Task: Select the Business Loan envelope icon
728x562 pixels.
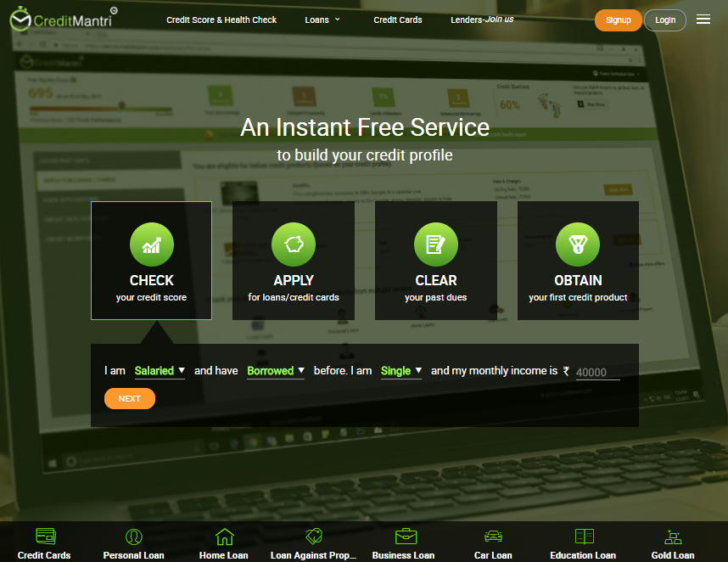Action: click(403, 537)
